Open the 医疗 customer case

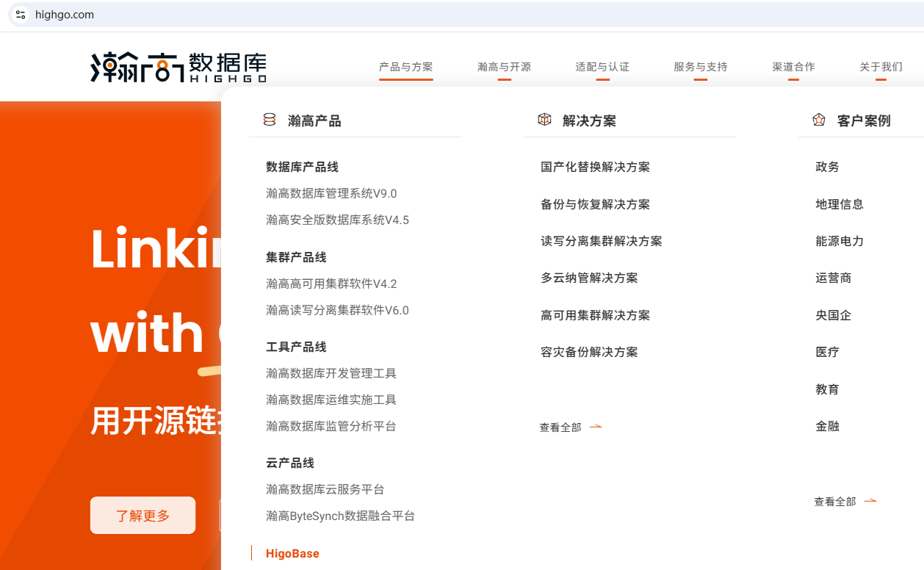pyautogui.click(x=828, y=352)
